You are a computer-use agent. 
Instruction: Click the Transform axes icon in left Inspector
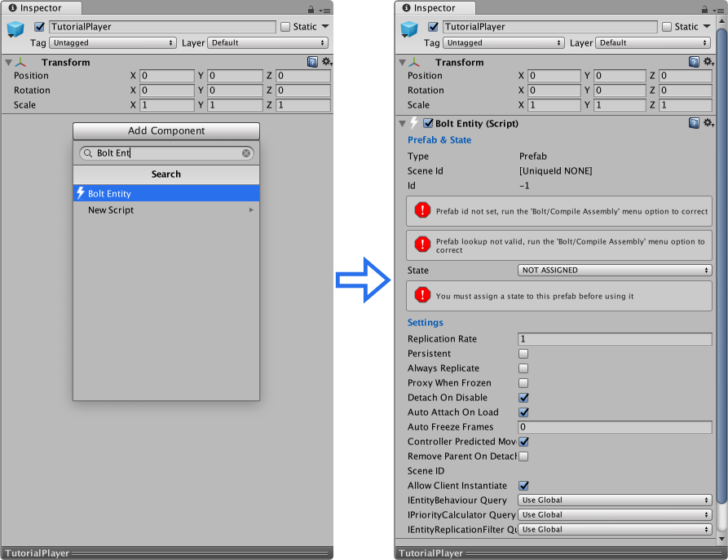tap(21, 62)
